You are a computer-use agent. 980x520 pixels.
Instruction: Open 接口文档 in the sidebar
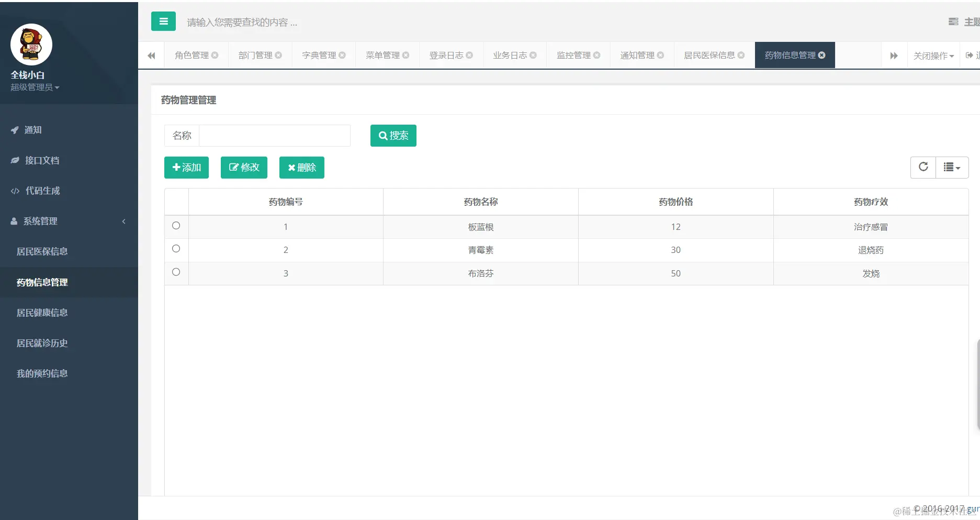69,160
